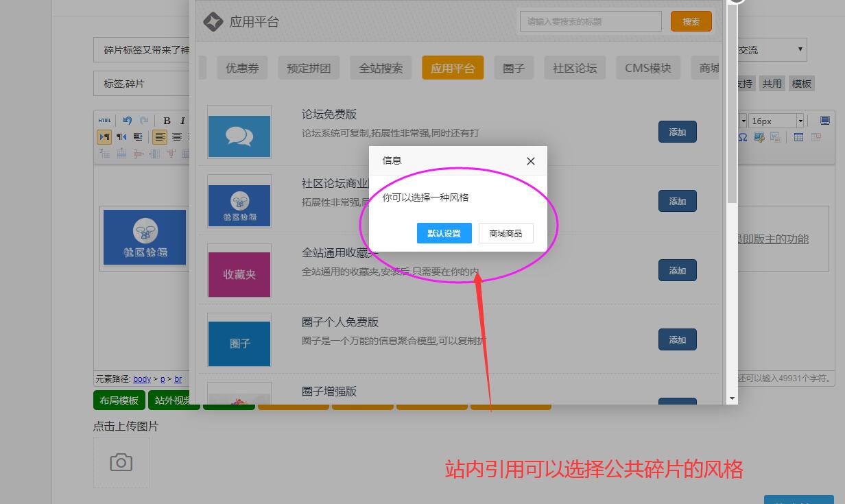
Task: Toggle HTML source view in editor
Action: click(x=104, y=121)
